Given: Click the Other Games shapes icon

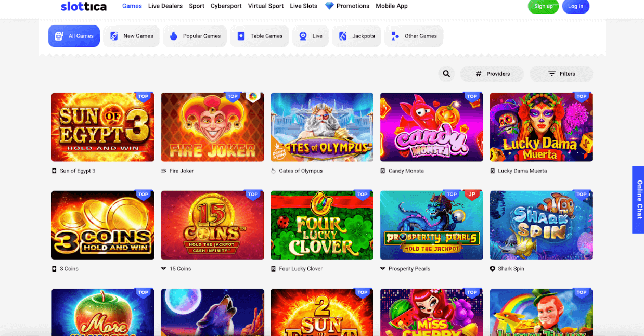Looking at the screenshot, I should tap(395, 36).
